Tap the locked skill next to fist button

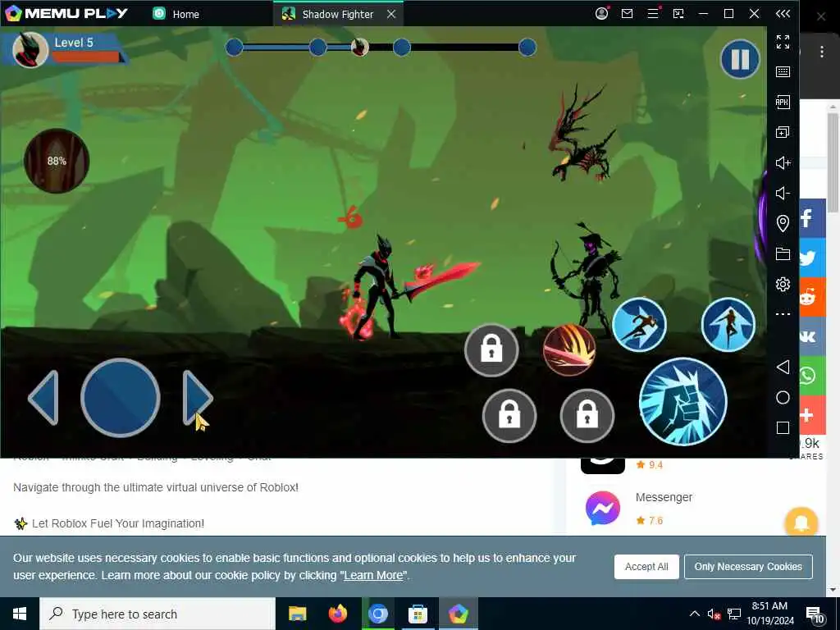click(x=587, y=416)
